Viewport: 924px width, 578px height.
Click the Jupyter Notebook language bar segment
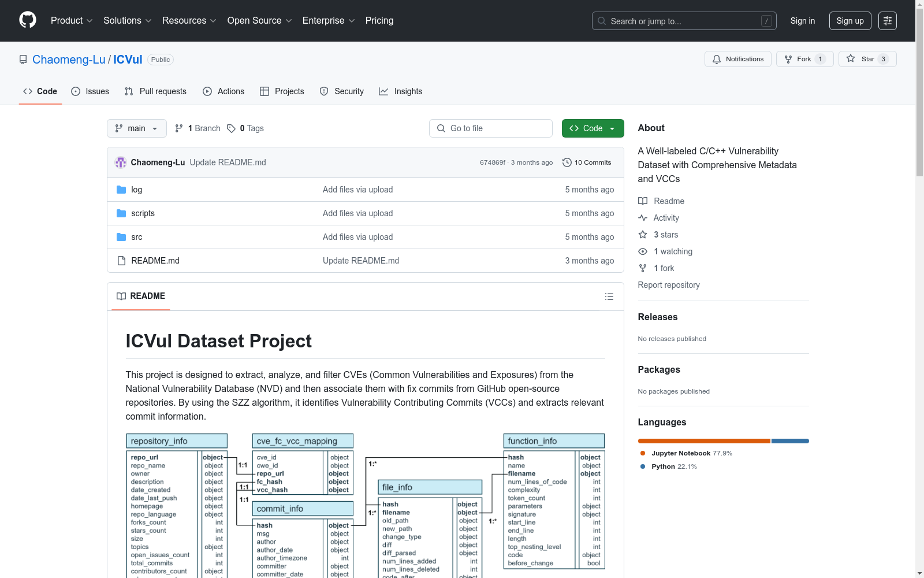click(704, 441)
